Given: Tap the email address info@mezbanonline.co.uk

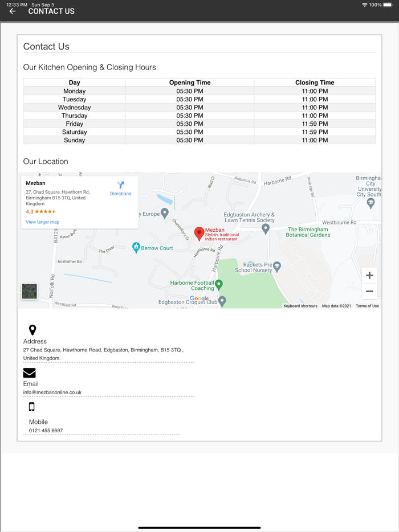Looking at the screenshot, I should (52, 392).
